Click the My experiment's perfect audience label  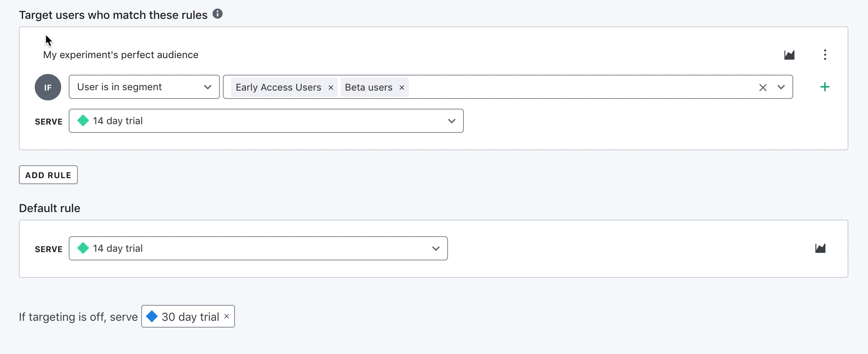tap(120, 54)
